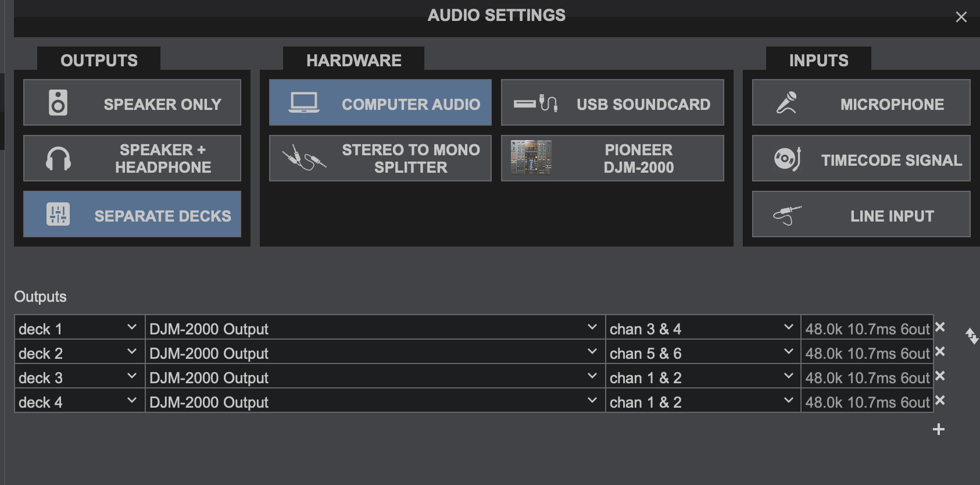
Task: Click the AUDIO SETTINGS title
Action: coord(496,15)
